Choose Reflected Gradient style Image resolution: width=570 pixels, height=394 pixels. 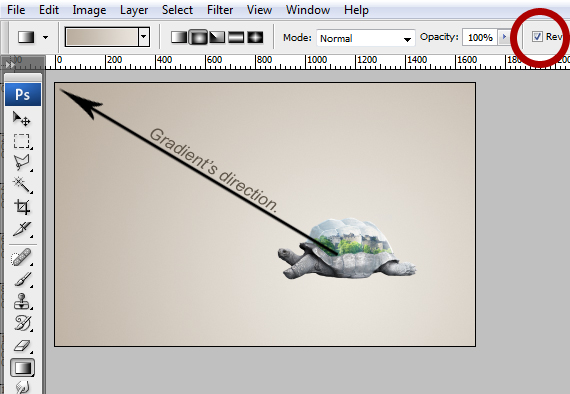pos(236,37)
